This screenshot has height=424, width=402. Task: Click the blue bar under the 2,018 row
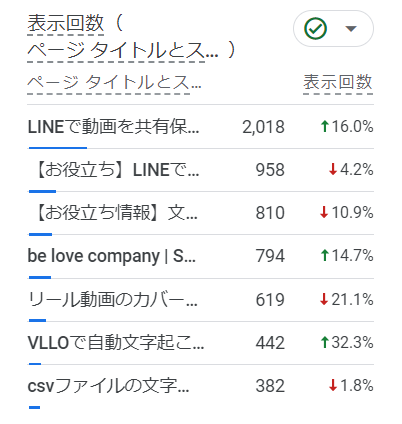(x=58, y=148)
